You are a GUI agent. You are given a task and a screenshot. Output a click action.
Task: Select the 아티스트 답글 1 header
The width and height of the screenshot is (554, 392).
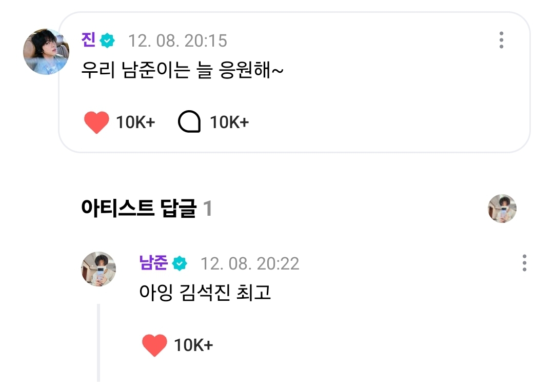click(146, 209)
